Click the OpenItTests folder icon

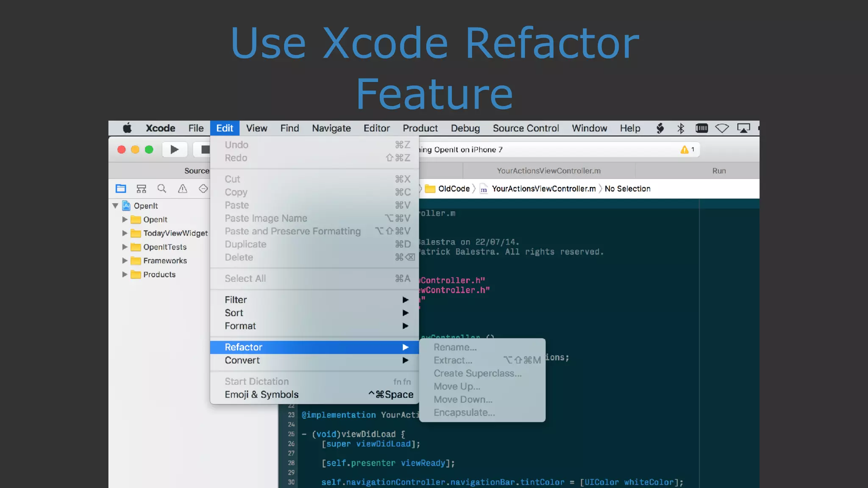(136, 247)
